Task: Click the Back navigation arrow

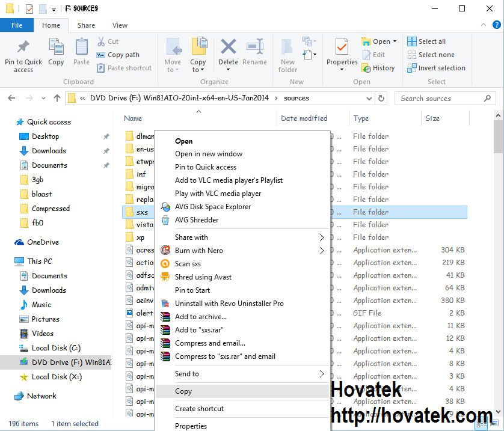Action: [x=11, y=98]
